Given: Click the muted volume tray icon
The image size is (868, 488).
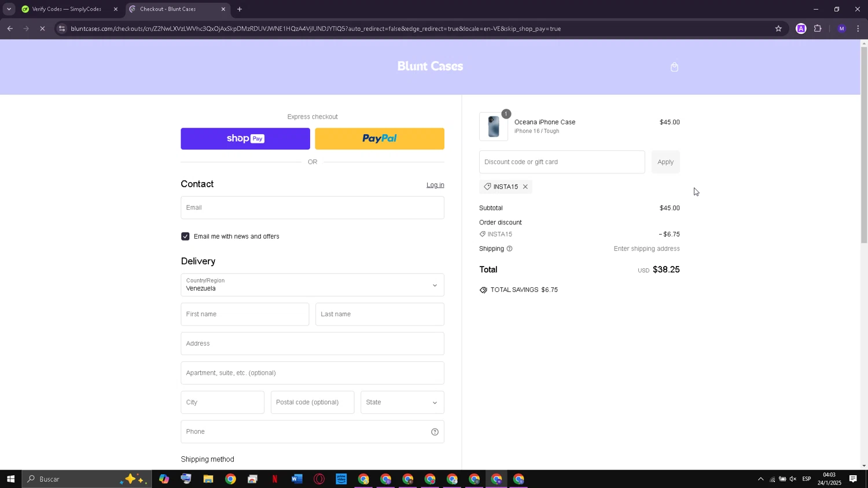Looking at the screenshot, I should click(x=793, y=479).
